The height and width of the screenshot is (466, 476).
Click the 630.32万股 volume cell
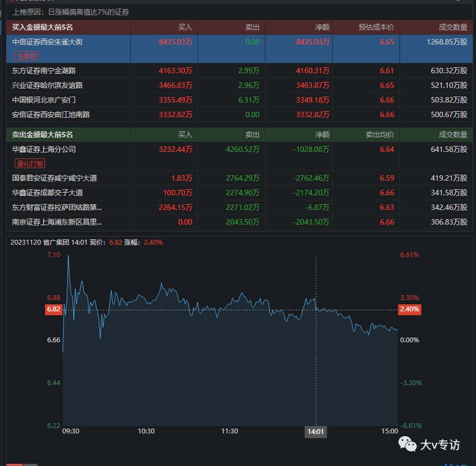coord(449,71)
